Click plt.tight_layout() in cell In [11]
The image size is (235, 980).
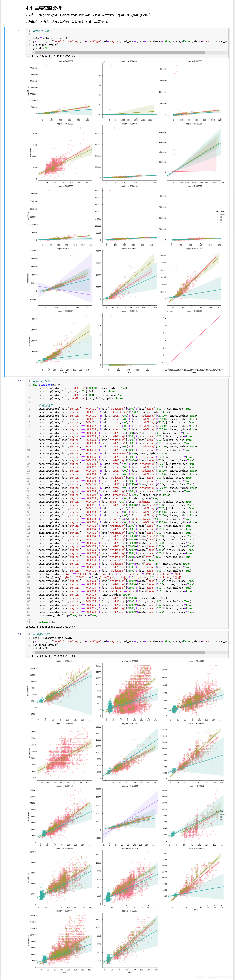(x=46, y=45)
